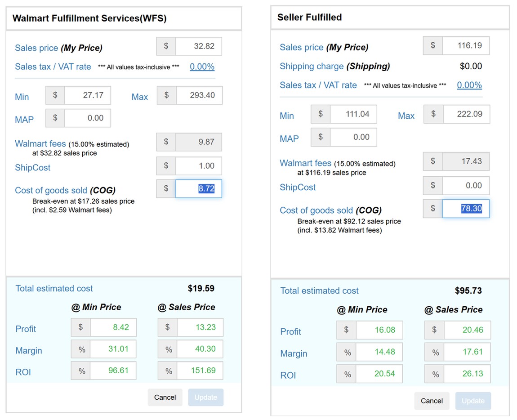The width and height of the screenshot is (517, 420).
Task: Open the Seller Fulfilled Sales tax 0.00% link
Action: coord(469,85)
